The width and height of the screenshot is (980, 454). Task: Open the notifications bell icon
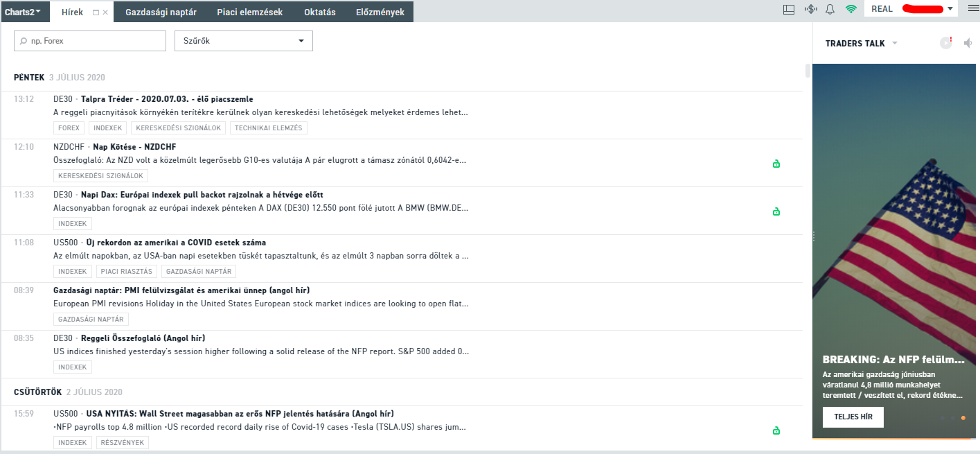click(830, 10)
